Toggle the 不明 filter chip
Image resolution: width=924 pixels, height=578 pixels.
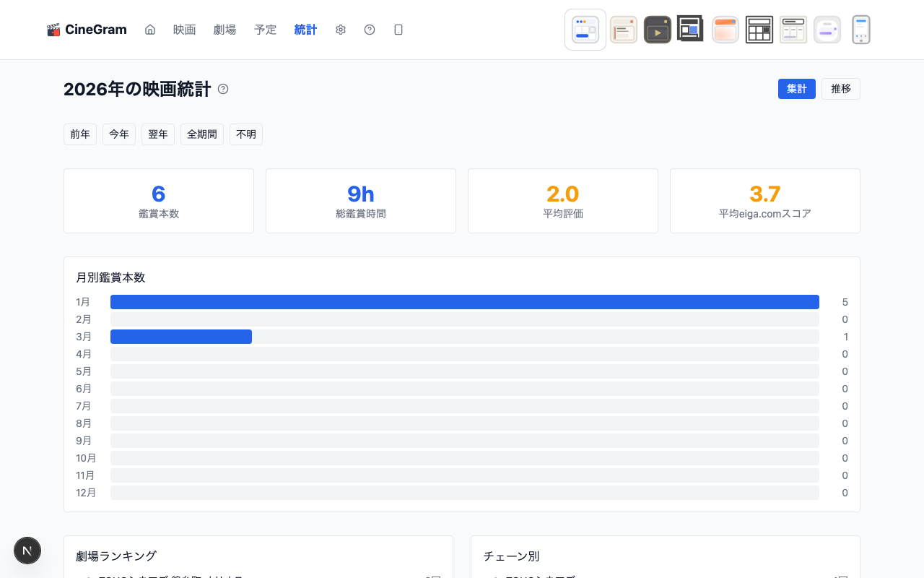tap(245, 134)
